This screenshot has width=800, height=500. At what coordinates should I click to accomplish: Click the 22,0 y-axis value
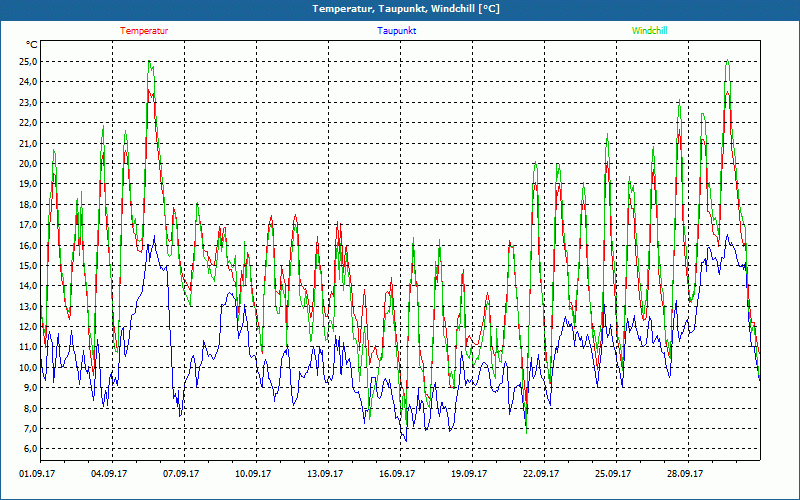click(29, 123)
